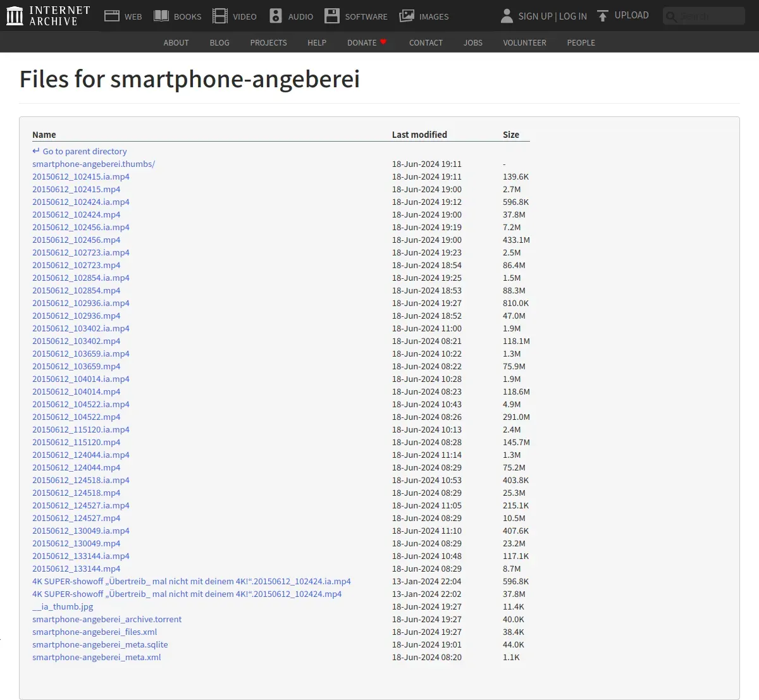Download 20150612_102456.mp4
Image resolution: width=759 pixels, height=700 pixels.
pos(76,240)
